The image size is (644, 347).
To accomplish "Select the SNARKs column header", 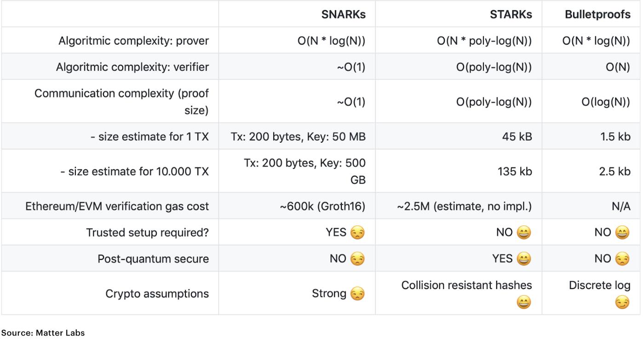I will click(343, 15).
